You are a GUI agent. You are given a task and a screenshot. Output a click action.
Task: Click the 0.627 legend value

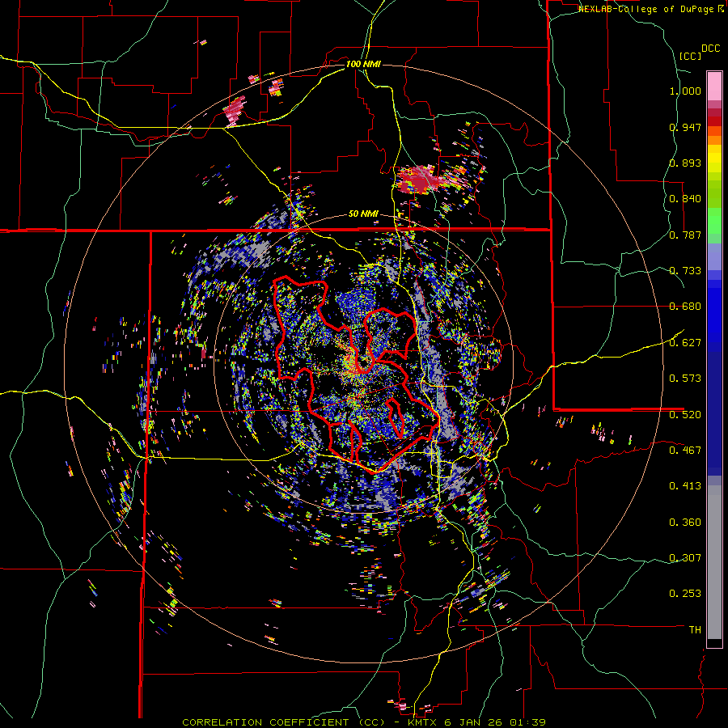[685, 343]
